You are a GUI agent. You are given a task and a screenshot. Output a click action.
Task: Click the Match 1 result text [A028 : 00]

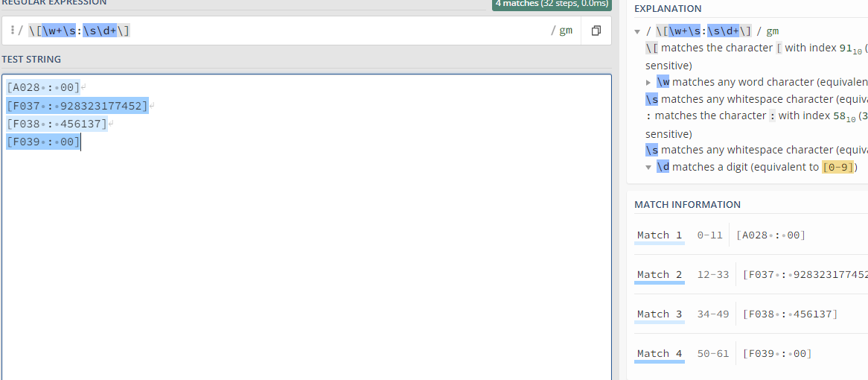point(770,235)
